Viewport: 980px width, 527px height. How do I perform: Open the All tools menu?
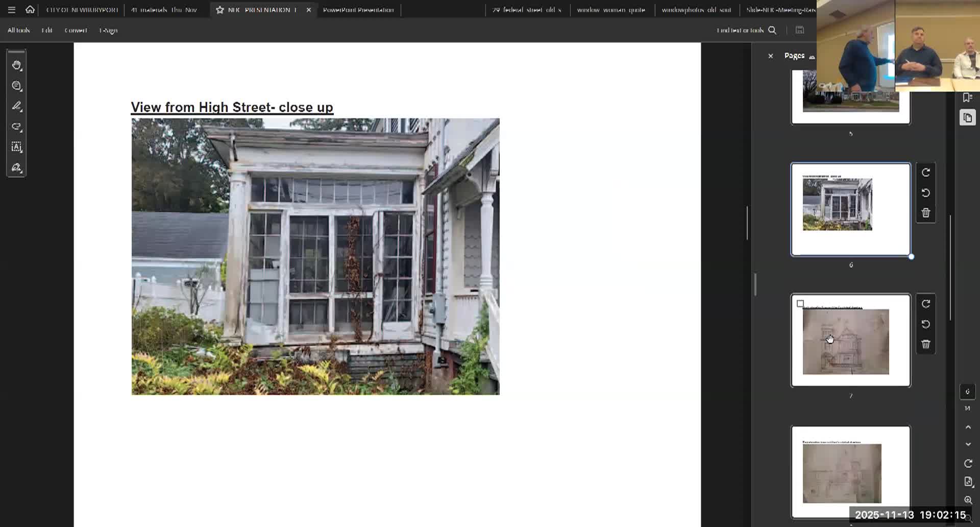[x=18, y=30]
